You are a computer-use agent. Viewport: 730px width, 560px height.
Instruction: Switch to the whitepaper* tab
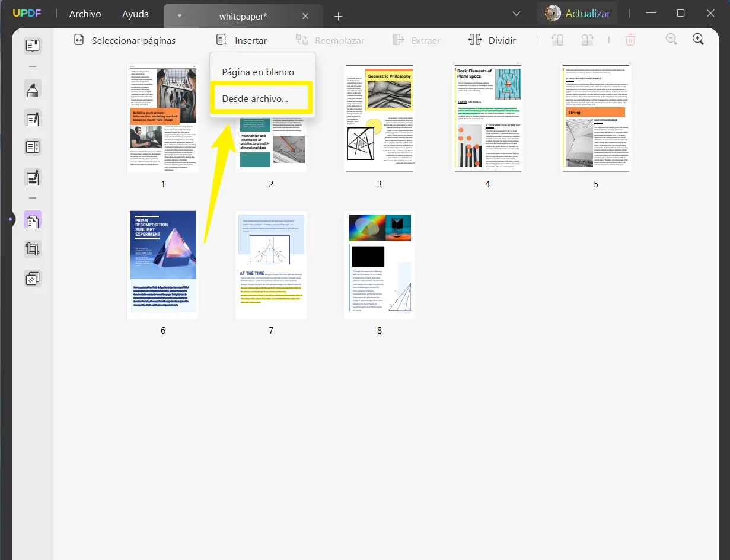pos(243,16)
